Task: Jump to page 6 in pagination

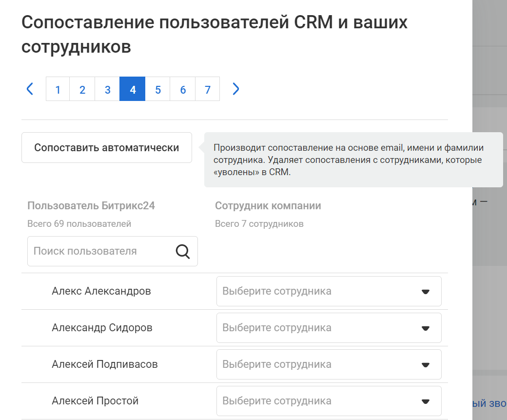Action: coord(183,89)
